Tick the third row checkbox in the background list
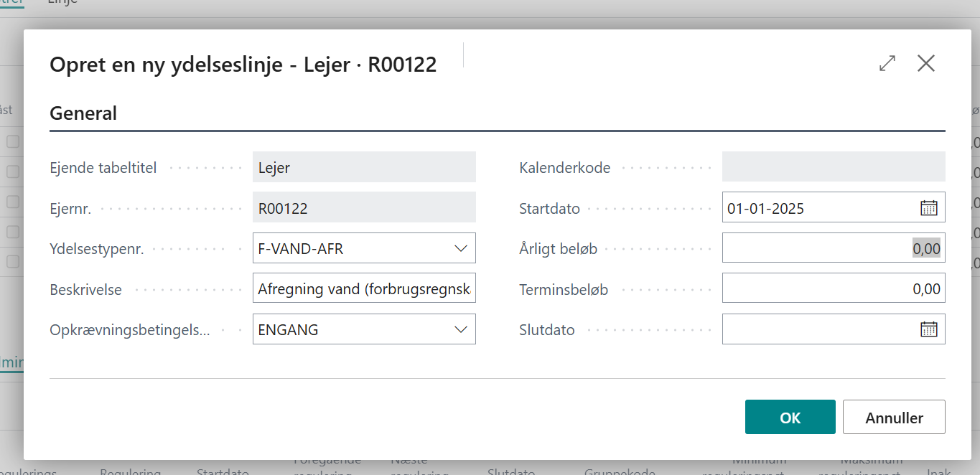This screenshot has height=475, width=980. pos(13,202)
